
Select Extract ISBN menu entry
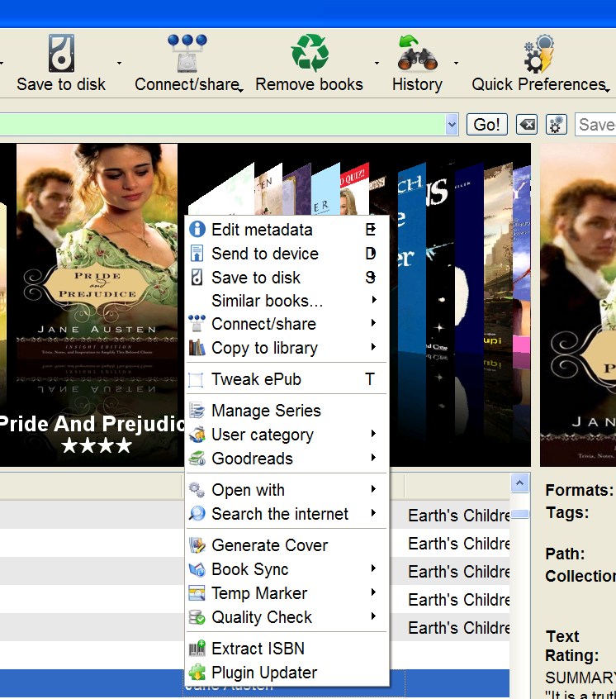pyautogui.click(x=287, y=648)
